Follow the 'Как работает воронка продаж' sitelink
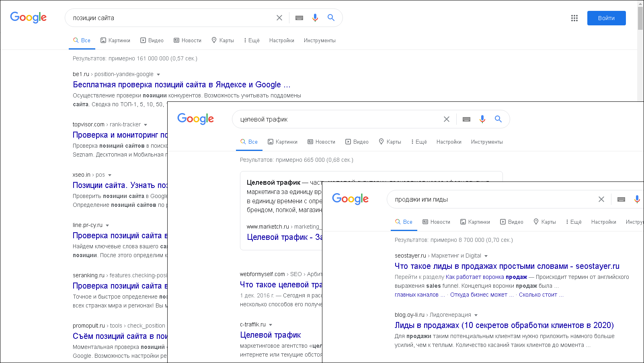The height and width of the screenshot is (363, 644). (x=486, y=277)
